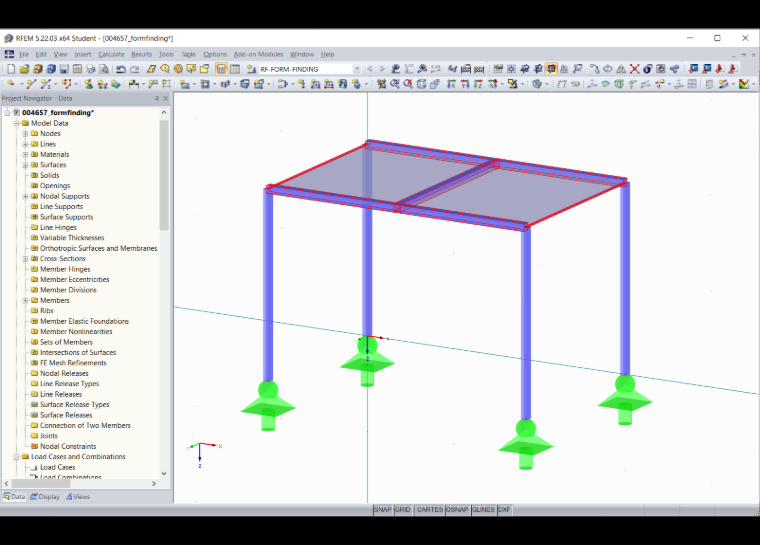Click the print preview icon
Viewport: 760px width, 545px height.
104,69
